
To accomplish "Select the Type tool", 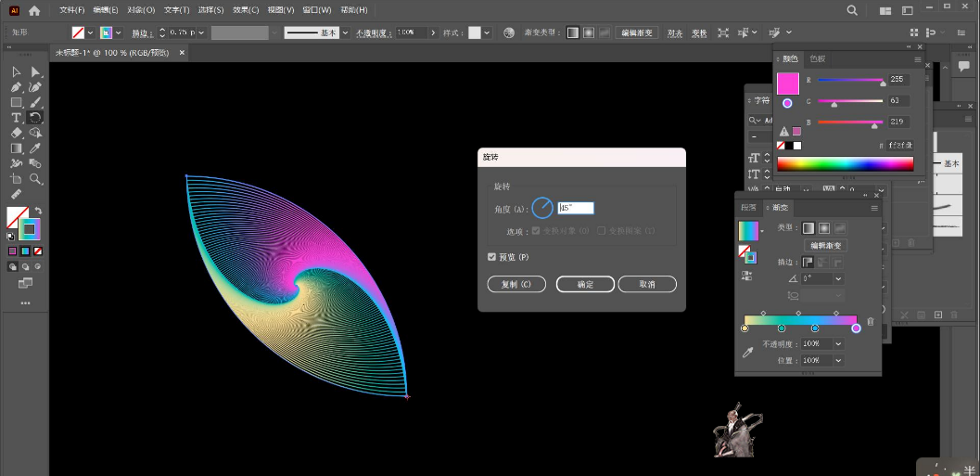I will (x=17, y=118).
